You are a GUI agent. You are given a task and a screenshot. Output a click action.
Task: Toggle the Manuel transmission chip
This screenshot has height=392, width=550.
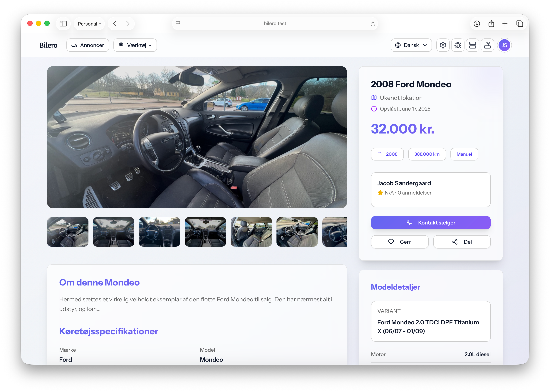tap(464, 154)
